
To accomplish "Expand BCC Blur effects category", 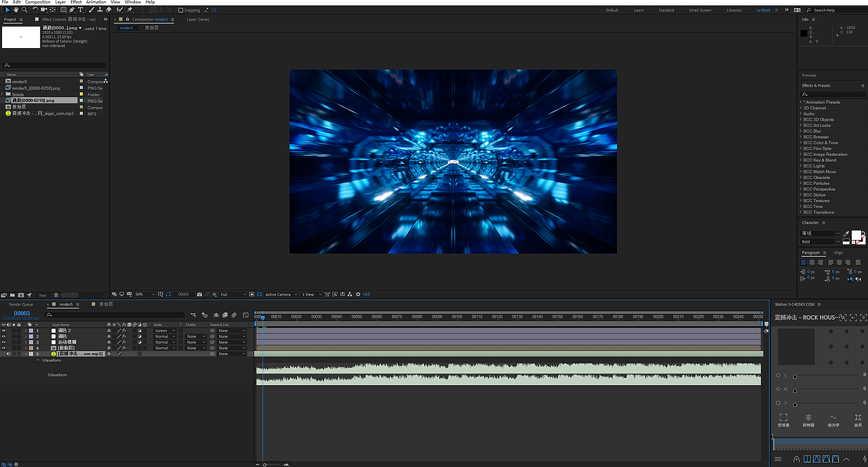I will [x=800, y=131].
